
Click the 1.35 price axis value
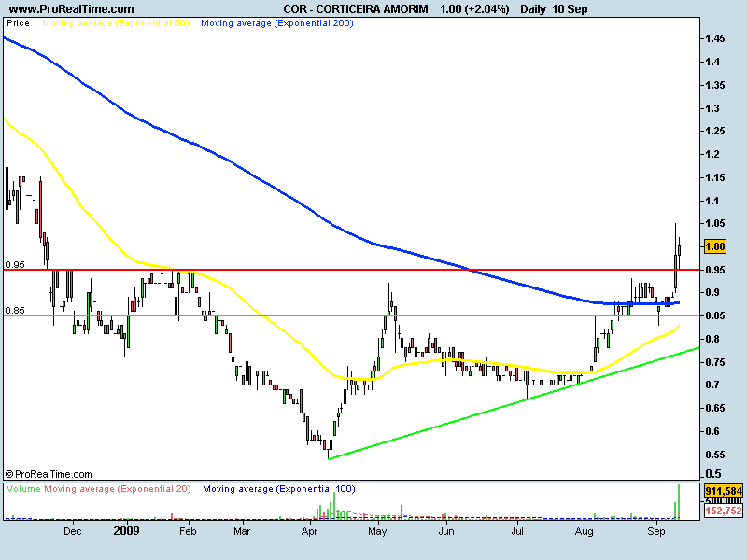coord(715,85)
